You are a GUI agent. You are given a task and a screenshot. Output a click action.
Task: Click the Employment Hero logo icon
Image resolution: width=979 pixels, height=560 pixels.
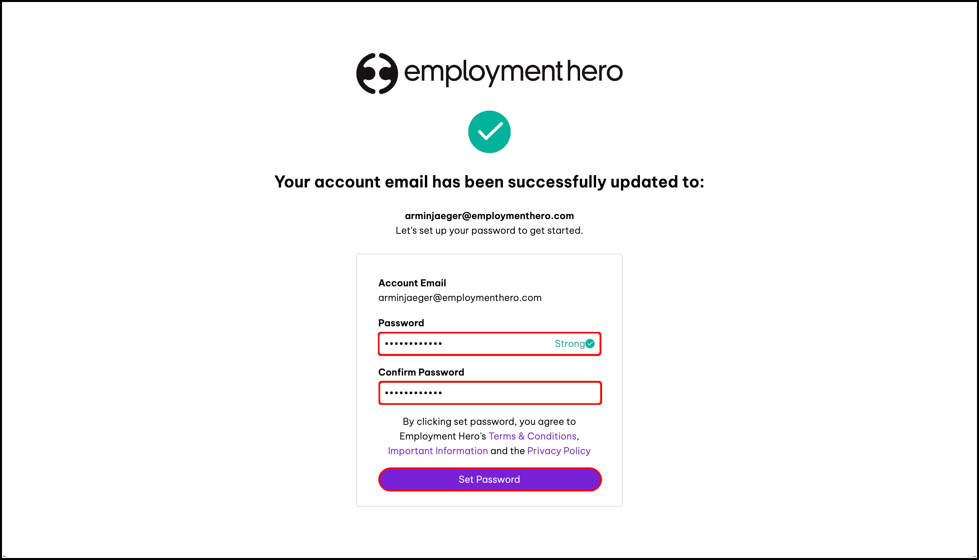click(x=377, y=74)
